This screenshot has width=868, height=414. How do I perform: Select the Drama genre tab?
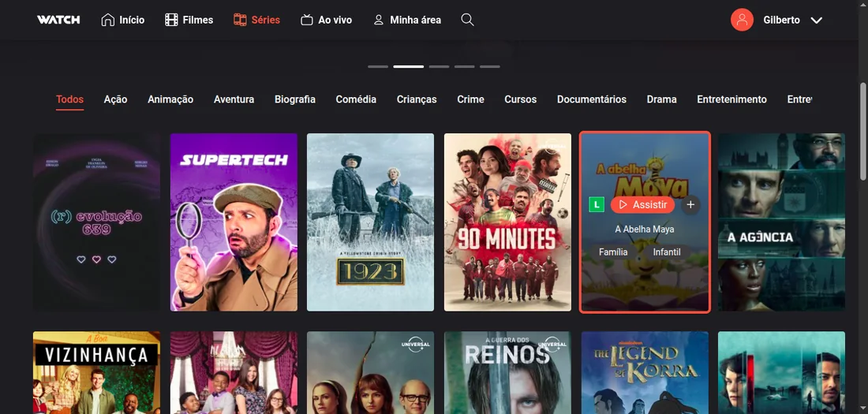[x=661, y=99]
